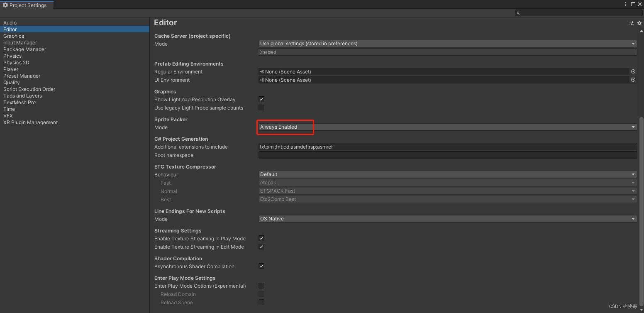
Task: Open object picker for UI Environment
Action: coord(633,80)
